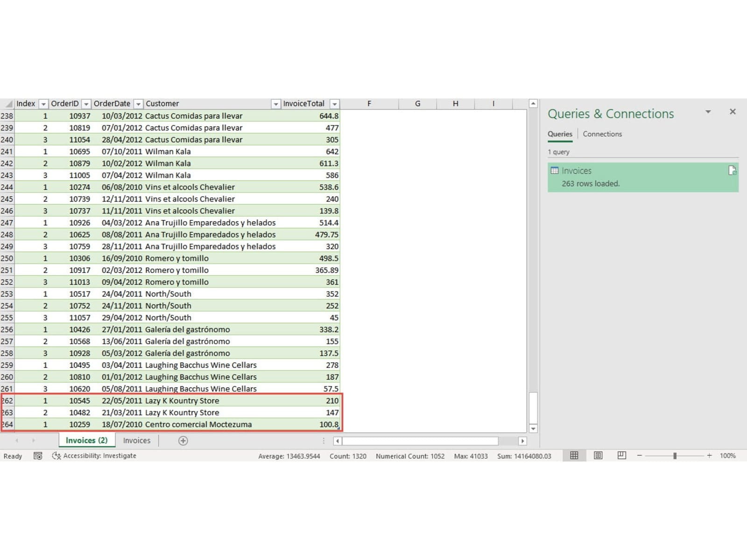Viewport: 747px width, 560px height.
Task: Expand the InvoiceTotal filter dropdown
Action: tap(334, 104)
